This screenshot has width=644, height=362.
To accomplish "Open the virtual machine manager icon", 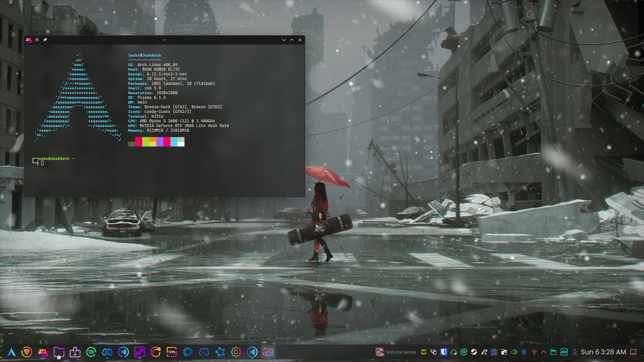I will click(172, 352).
